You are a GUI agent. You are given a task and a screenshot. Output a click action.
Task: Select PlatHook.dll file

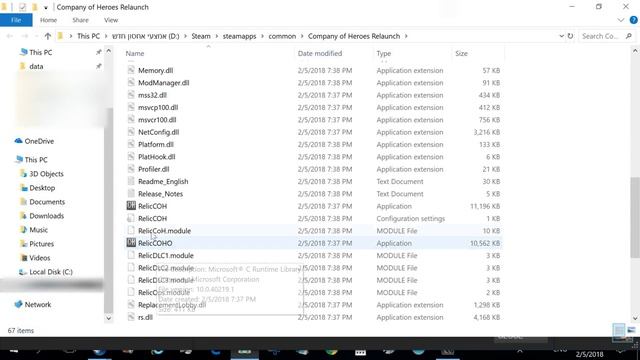click(x=156, y=157)
